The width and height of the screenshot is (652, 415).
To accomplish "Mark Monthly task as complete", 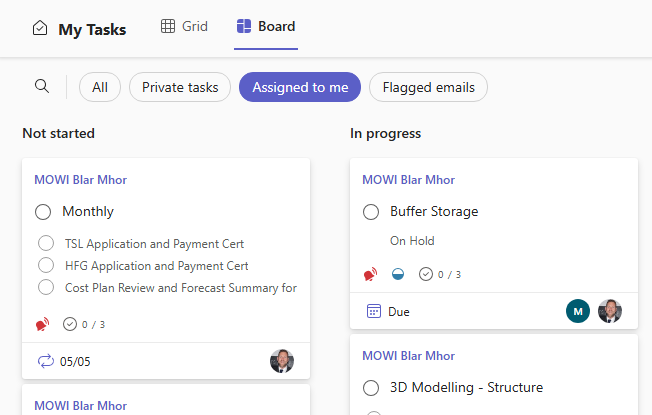I will [43, 212].
